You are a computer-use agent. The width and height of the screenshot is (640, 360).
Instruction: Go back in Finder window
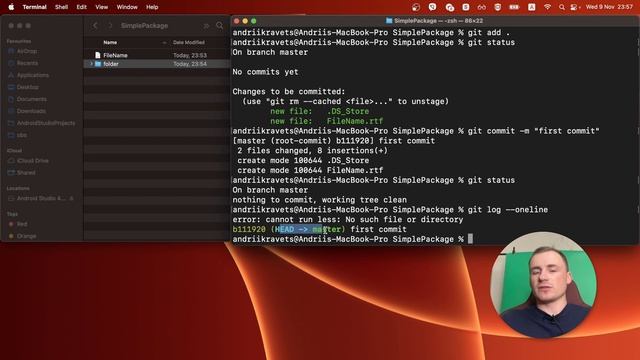pos(95,25)
